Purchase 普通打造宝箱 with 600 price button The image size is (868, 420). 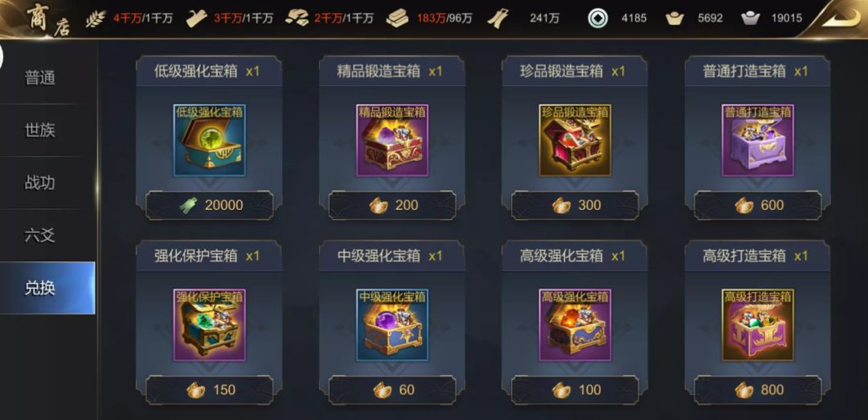click(757, 205)
